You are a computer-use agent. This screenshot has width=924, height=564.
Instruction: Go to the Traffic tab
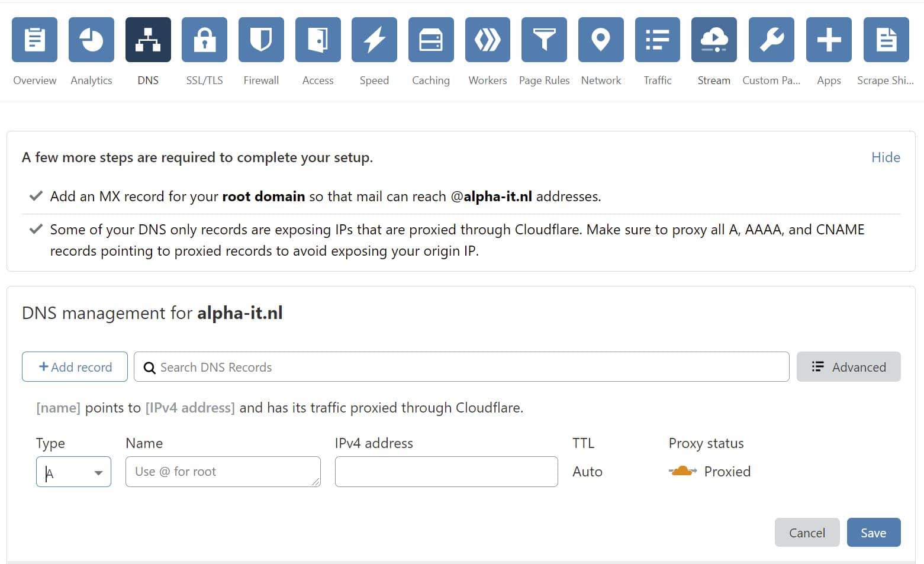(x=658, y=40)
